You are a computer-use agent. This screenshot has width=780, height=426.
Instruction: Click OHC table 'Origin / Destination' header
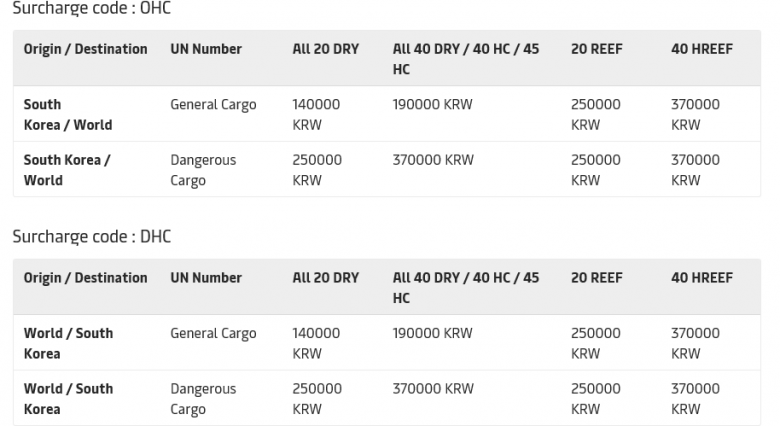pyautogui.click(x=86, y=49)
